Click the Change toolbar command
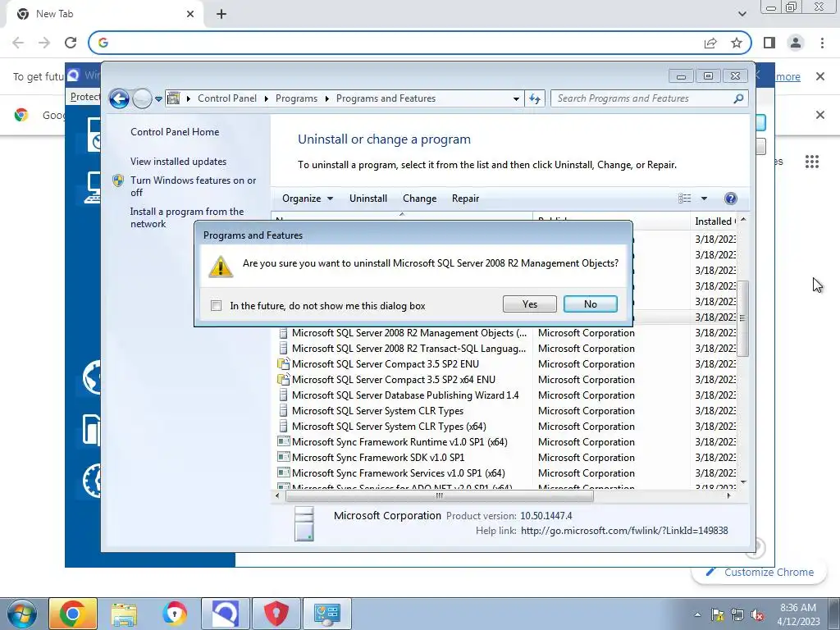This screenshot has height=630, width=840. pos(419,199)
